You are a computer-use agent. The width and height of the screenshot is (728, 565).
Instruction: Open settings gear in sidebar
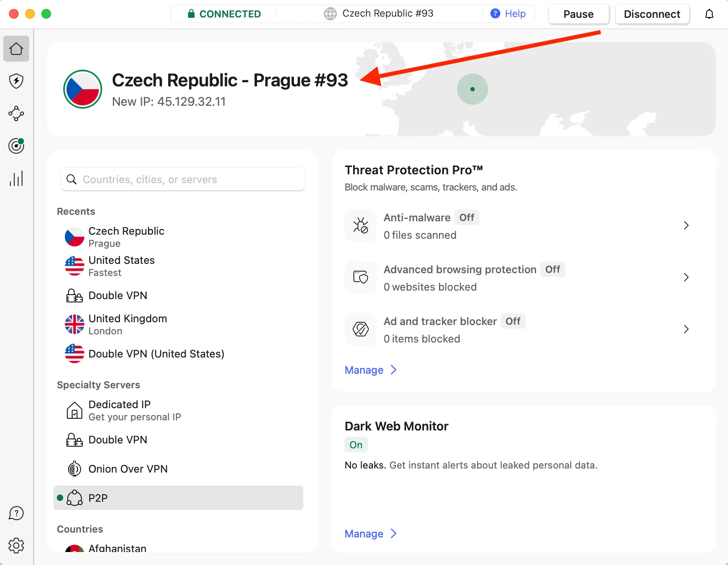pyautogui.click(x=16, y=546)
